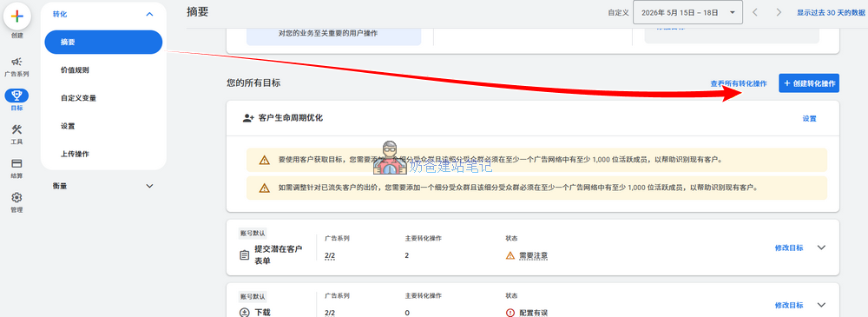Click 摘要 page heading

[x=198, y=11]
